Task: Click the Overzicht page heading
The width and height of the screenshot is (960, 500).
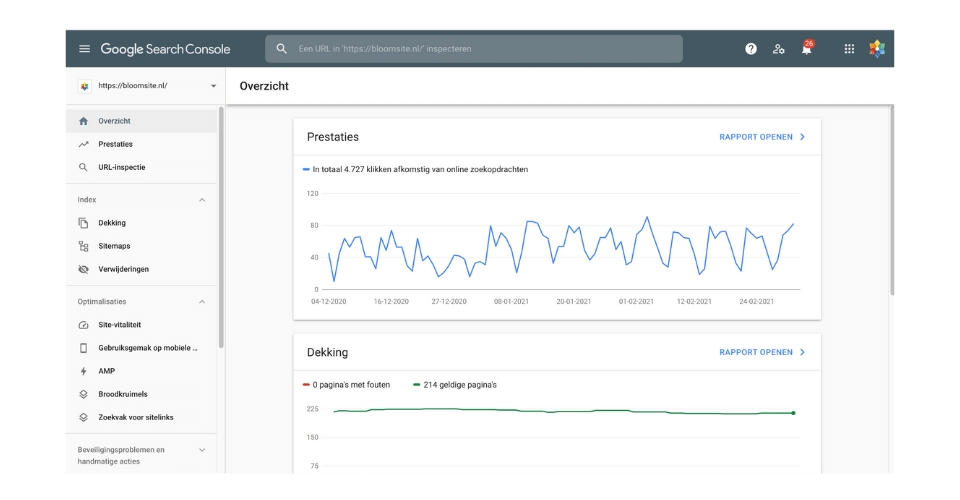Action: pyautogui.click(x=264, y=86)
